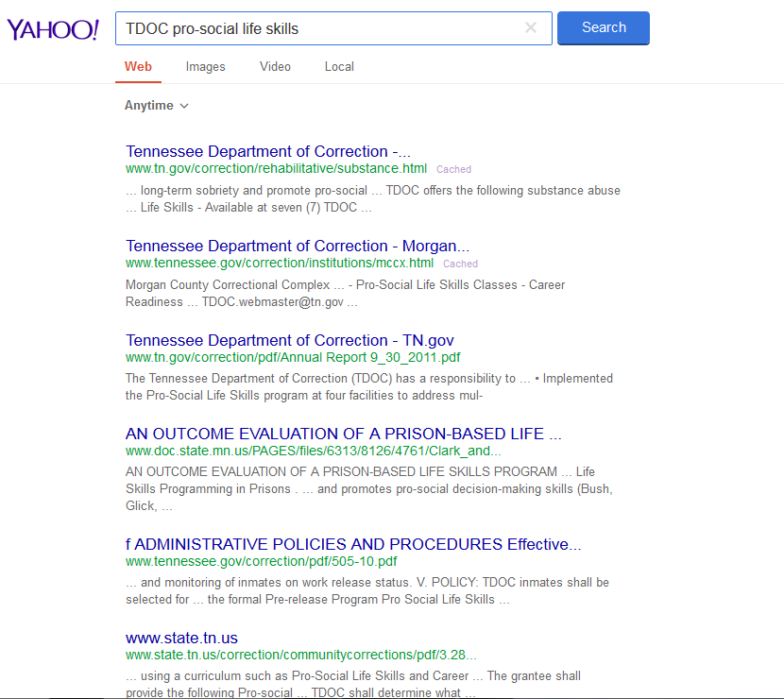Click the Annual Report 9_30_2011.pdf URL
Screen dimensions: 784x699
[x=293, y=358]
